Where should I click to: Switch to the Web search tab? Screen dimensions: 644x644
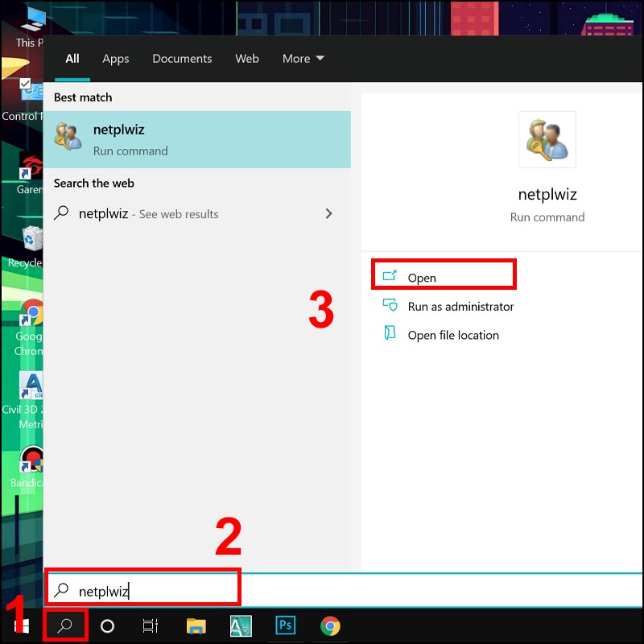[x=247, y=58]
